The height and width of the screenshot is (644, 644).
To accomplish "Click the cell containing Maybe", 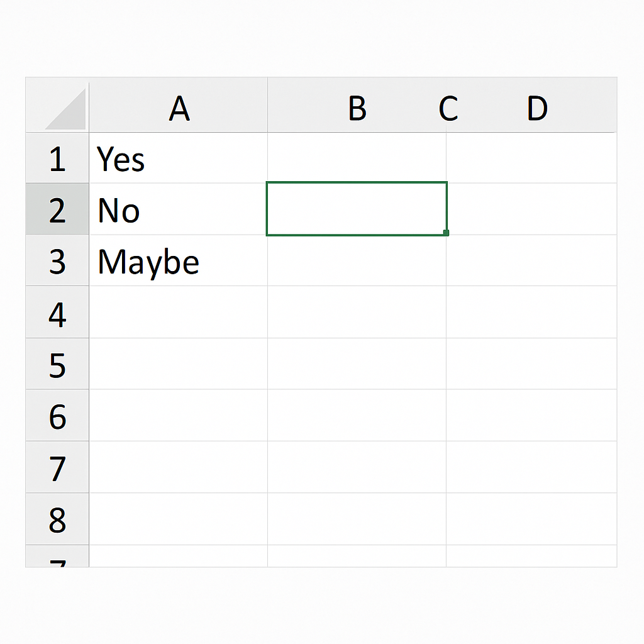I will click(x=178, y=260).
